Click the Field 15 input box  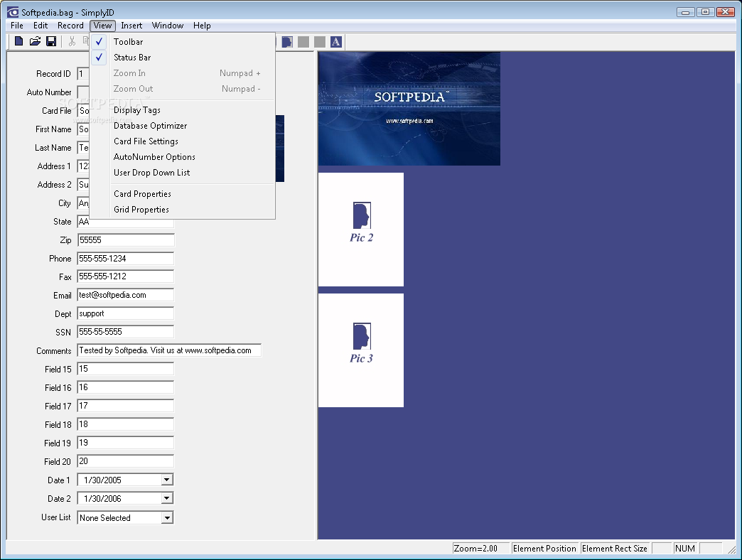pyautogui.click(x=125, y=369)
